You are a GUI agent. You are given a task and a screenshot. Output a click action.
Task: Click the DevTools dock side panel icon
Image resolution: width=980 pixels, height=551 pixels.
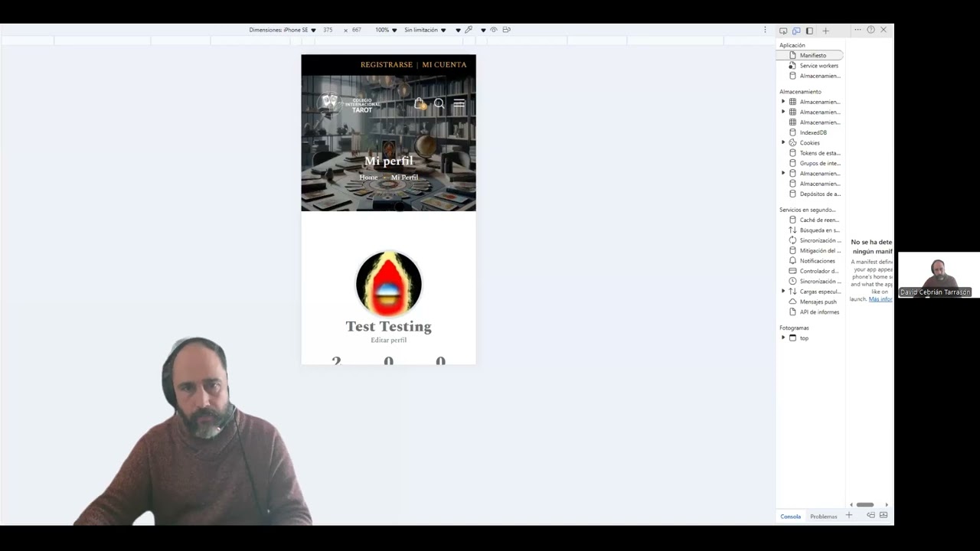tap(809, 31)
